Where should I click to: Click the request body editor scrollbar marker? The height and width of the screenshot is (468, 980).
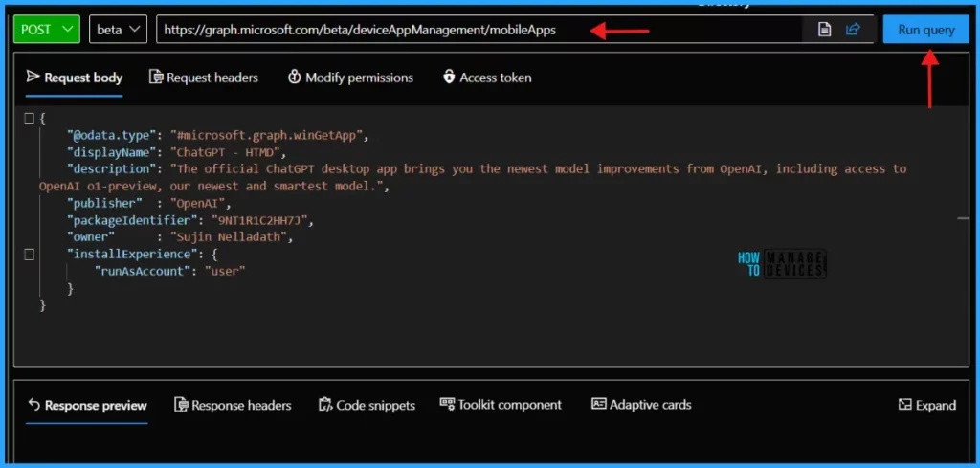pyautogui.click(x=963, y=219)
